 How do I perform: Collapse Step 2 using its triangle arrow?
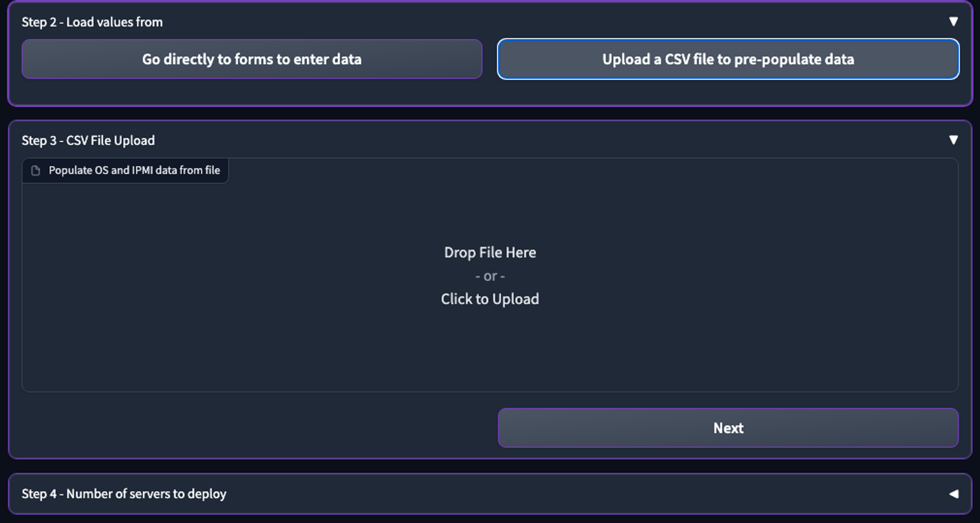[x=953, y=22]
